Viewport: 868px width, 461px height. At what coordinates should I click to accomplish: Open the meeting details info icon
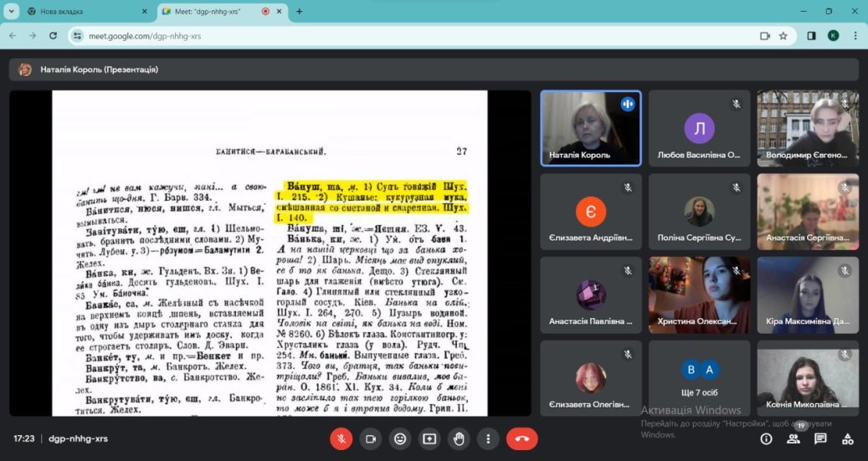point(766,438)
